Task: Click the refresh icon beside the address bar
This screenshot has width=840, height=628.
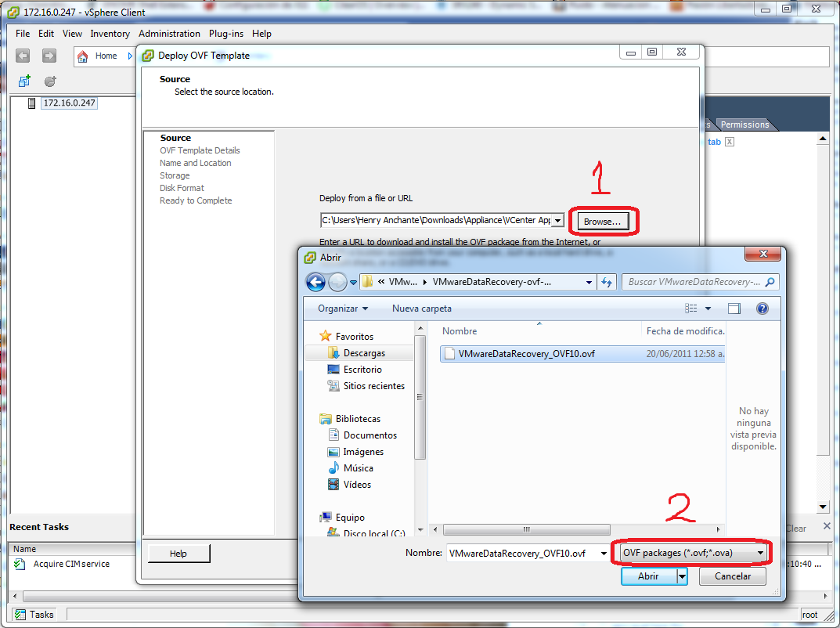Action: pyautogui.click(x=607, y=282)
